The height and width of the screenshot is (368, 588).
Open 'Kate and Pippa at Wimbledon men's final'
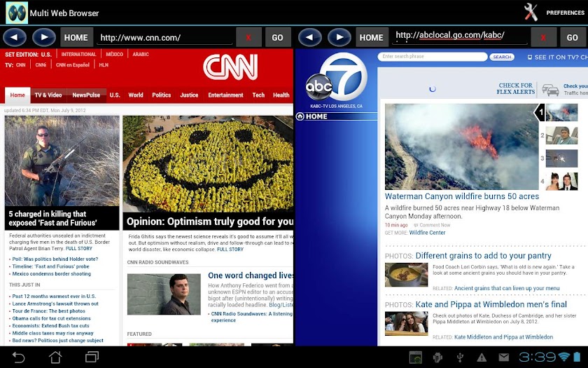[x=491, y=304]
